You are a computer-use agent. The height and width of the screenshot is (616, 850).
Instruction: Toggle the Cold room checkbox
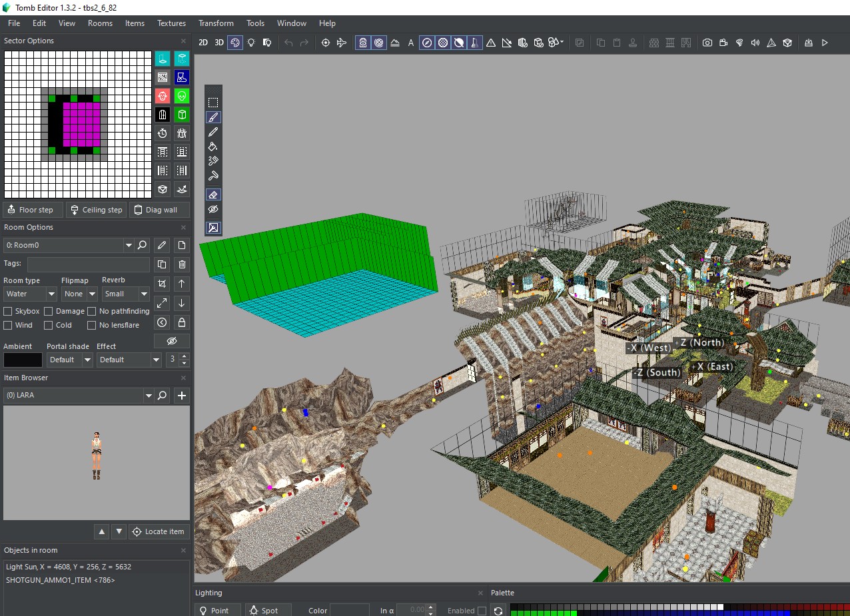(x=48, y=325)
